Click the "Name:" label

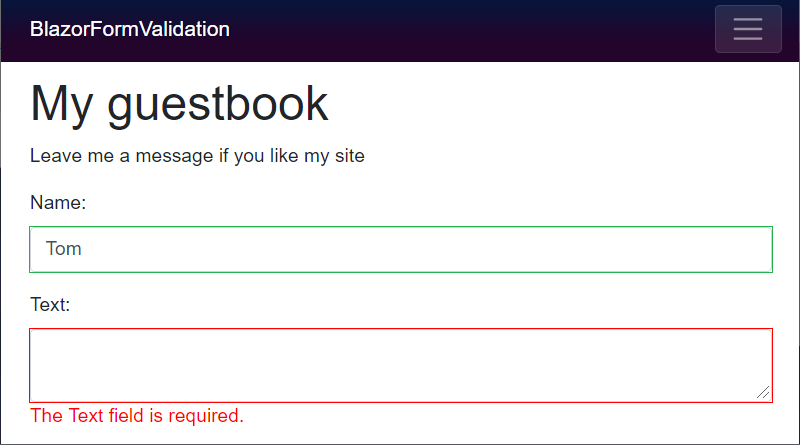58,203
